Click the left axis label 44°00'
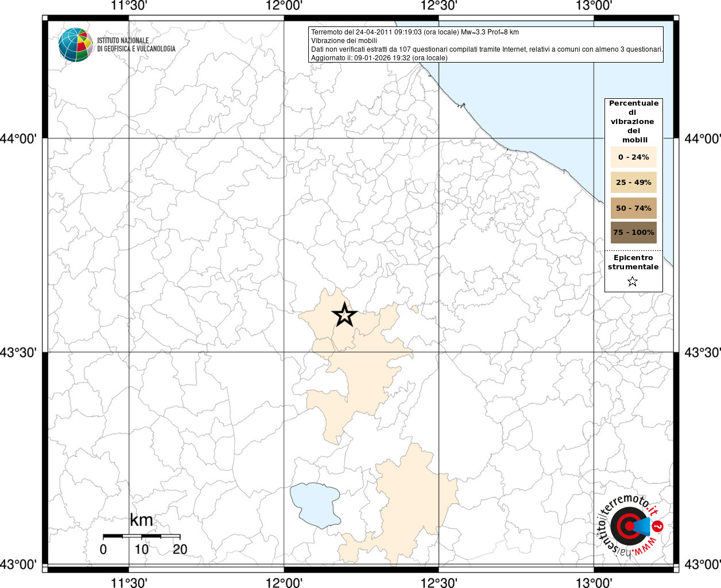The width and height of the screenshot is (721, 588). coord(18,138)
